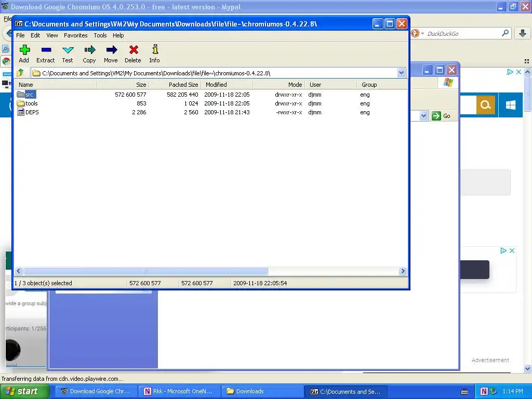This screenshot has height=399, width=532.
Task: Sort by the Name column header
Action: [x=56, y=85]
